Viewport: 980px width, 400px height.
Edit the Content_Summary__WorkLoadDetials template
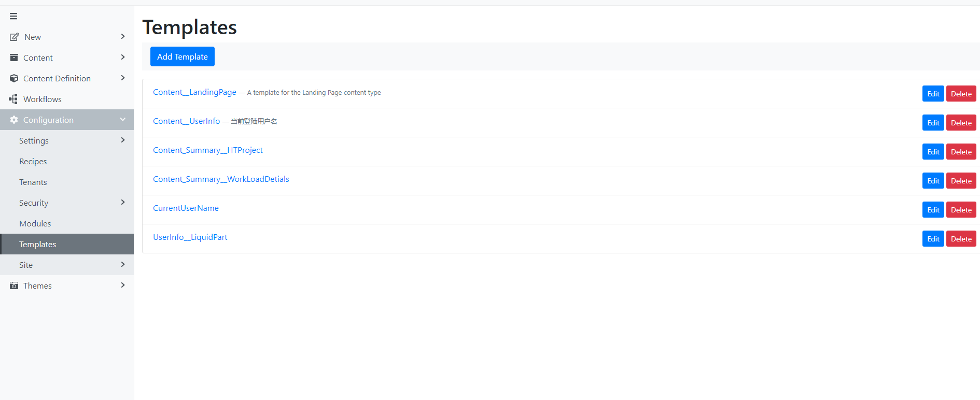click(x=933, y=181)
